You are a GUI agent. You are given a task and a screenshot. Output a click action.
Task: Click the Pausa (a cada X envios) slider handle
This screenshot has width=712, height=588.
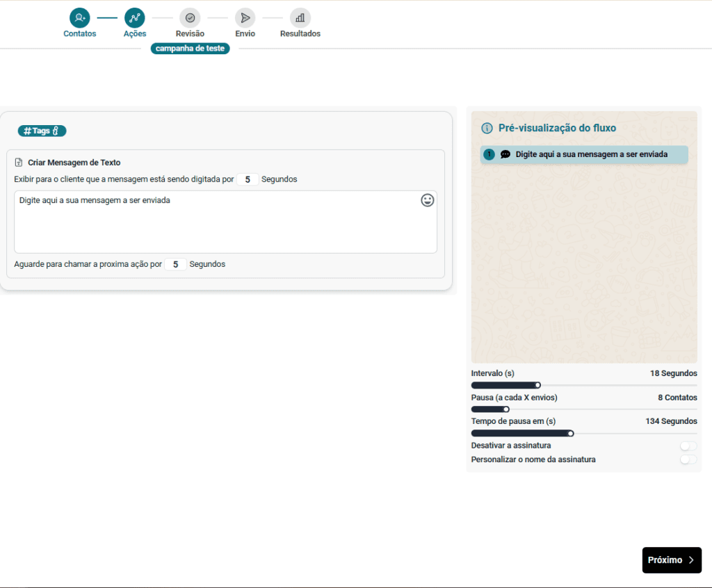point(506,409)
